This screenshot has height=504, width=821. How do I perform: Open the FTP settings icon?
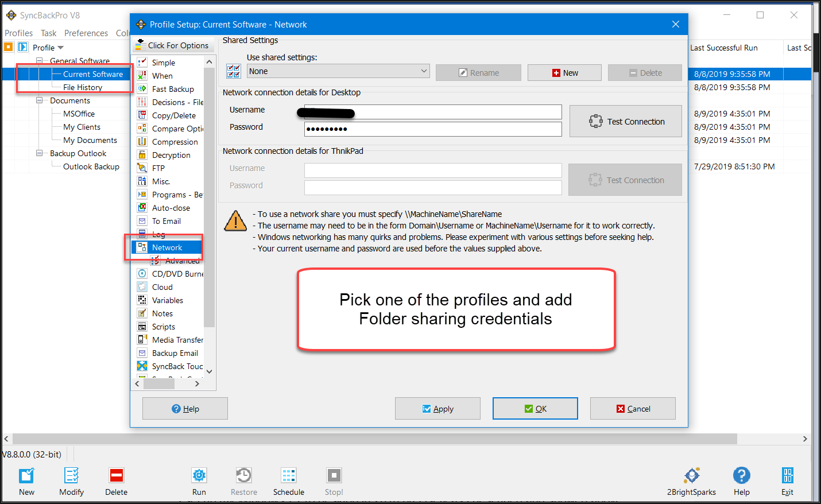coord(142,168)
